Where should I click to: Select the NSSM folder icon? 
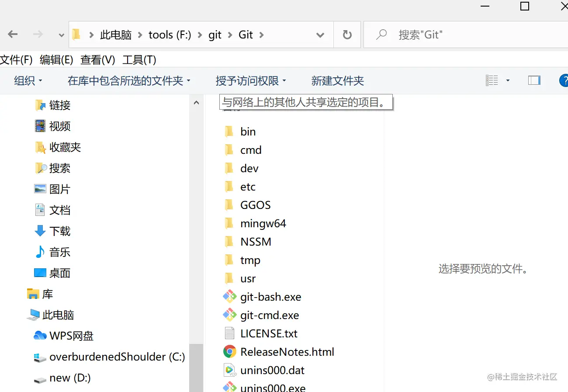coord(229,242)
